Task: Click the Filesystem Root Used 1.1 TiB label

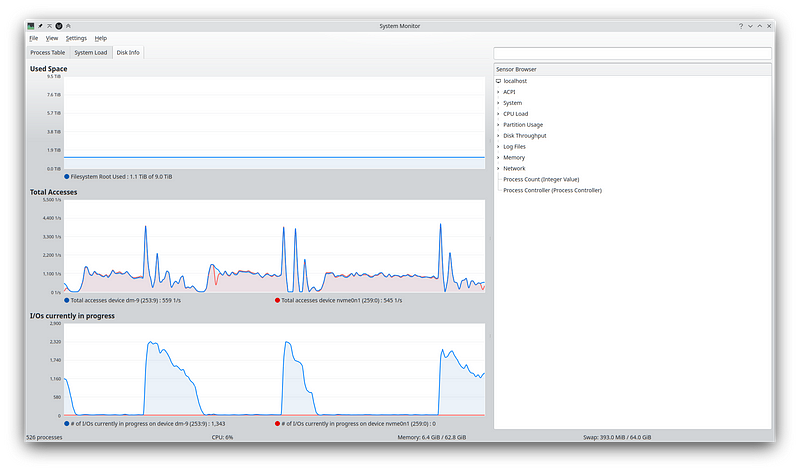Action: [x=121, y=177]
